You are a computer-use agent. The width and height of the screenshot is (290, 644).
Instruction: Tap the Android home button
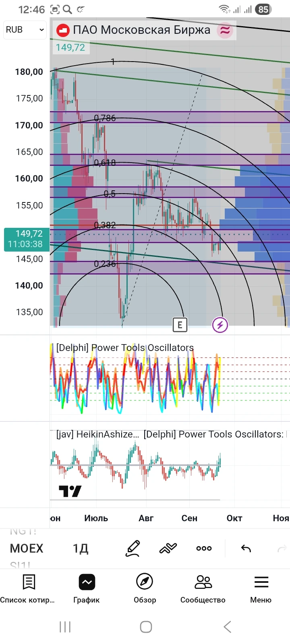point(146,627)
